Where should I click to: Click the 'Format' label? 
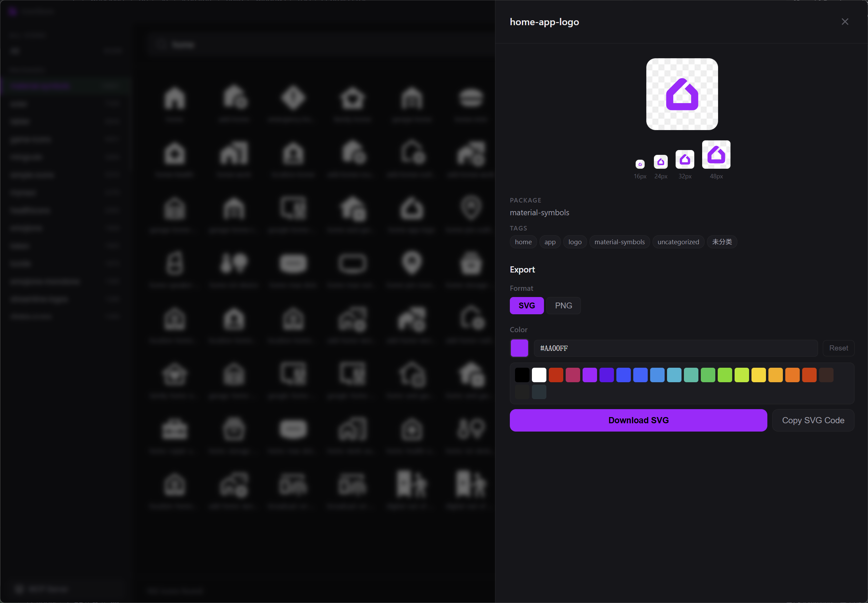pyautogui.click(x=521, y=288)
